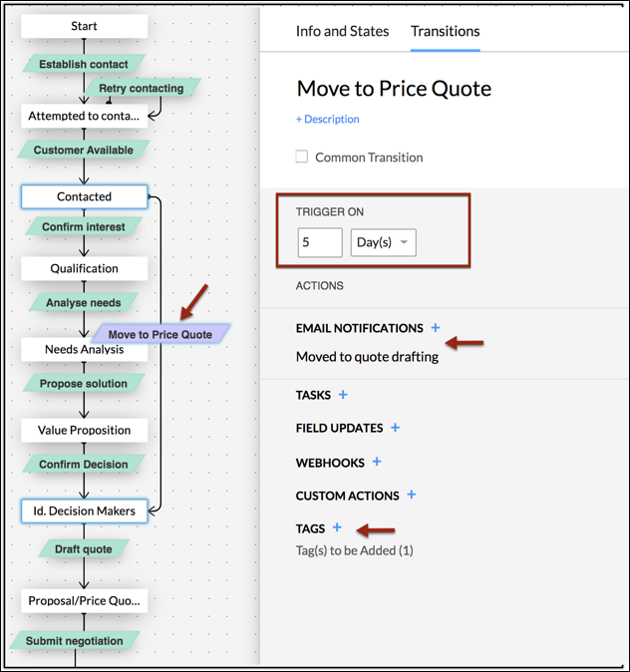Open the Moved to quote drafting notification
630x672 pixels.
(x=367, y=357)
